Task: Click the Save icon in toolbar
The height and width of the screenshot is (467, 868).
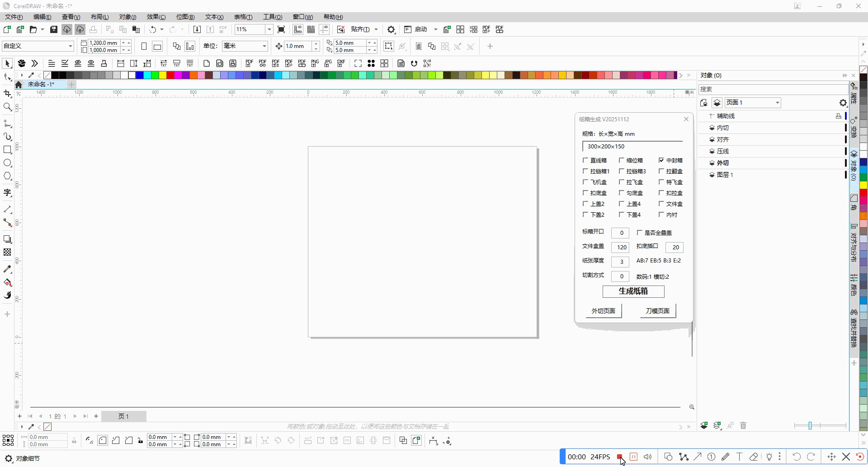Action: (54, 29)
